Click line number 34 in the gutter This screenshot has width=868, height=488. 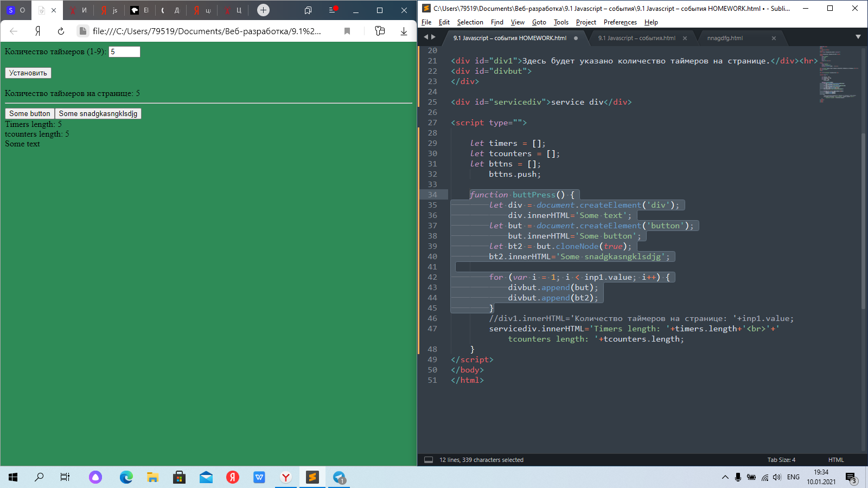coord(432,195)
